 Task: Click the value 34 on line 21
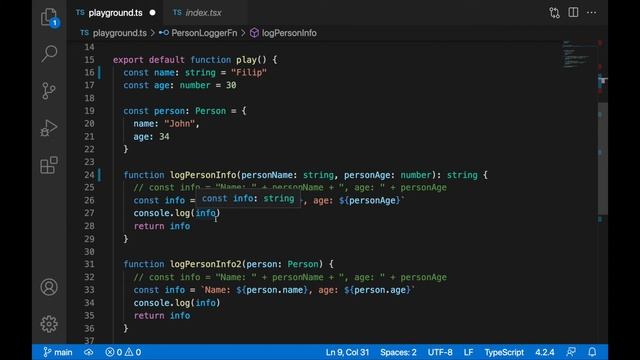[x=164, y=137]
